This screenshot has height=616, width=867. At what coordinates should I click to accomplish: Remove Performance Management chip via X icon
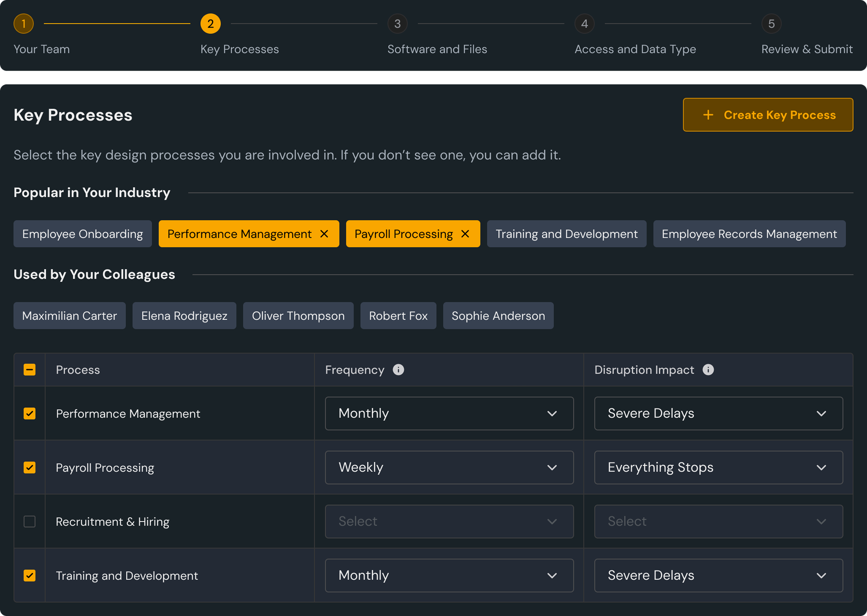point(324,234)
